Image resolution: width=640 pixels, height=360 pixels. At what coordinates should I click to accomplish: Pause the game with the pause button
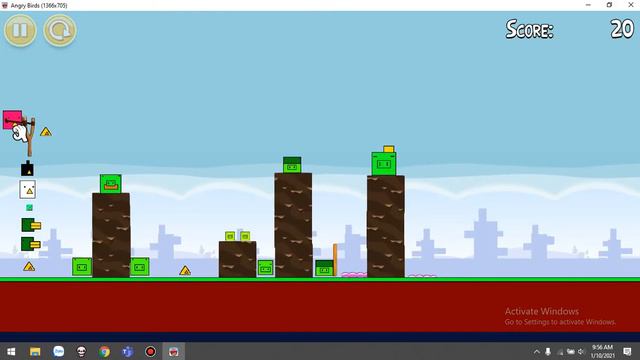20,30
